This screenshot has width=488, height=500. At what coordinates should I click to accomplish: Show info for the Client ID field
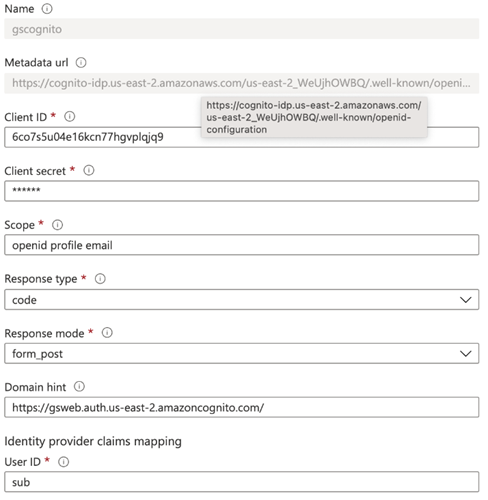pyautogui.click(x=70, y=116)
